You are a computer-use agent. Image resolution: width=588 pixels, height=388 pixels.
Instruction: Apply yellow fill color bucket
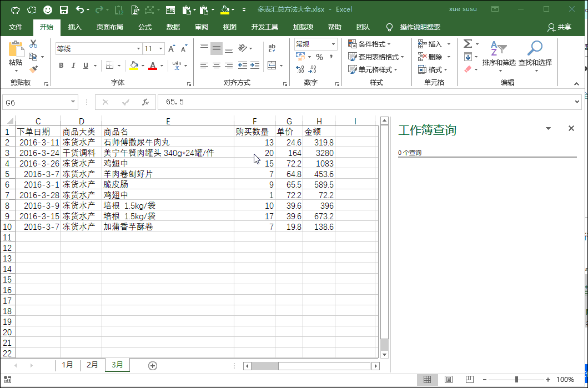click(x=134, y=65)
